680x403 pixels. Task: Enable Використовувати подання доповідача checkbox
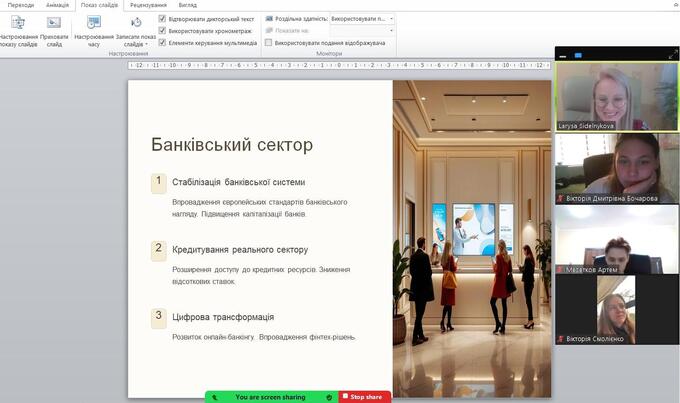tap(269, 43)
